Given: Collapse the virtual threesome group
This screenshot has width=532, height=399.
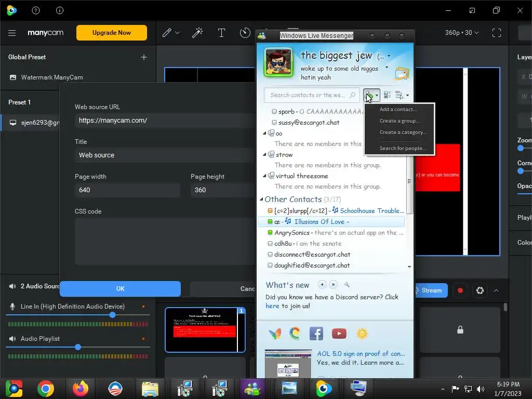Looking at the screenshot, I should (x=264, y=176).
